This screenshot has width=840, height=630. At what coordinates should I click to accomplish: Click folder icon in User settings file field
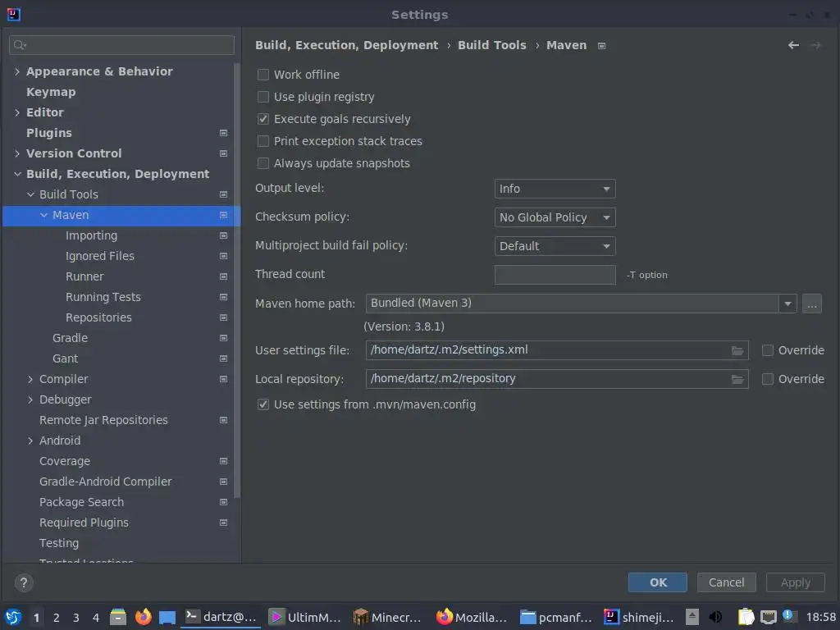coord(737,350)
